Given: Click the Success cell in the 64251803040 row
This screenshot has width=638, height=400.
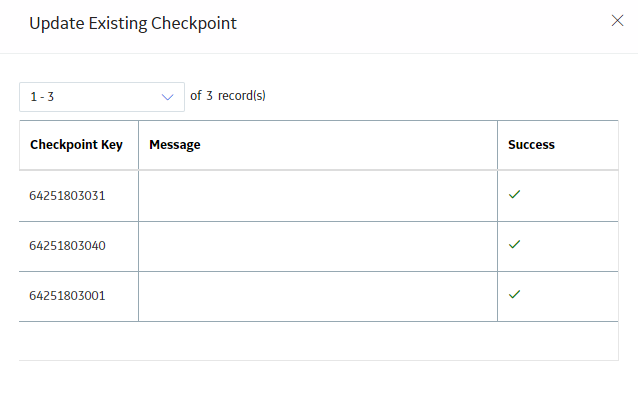Looking at the screenshot, I should click(557, 247).
